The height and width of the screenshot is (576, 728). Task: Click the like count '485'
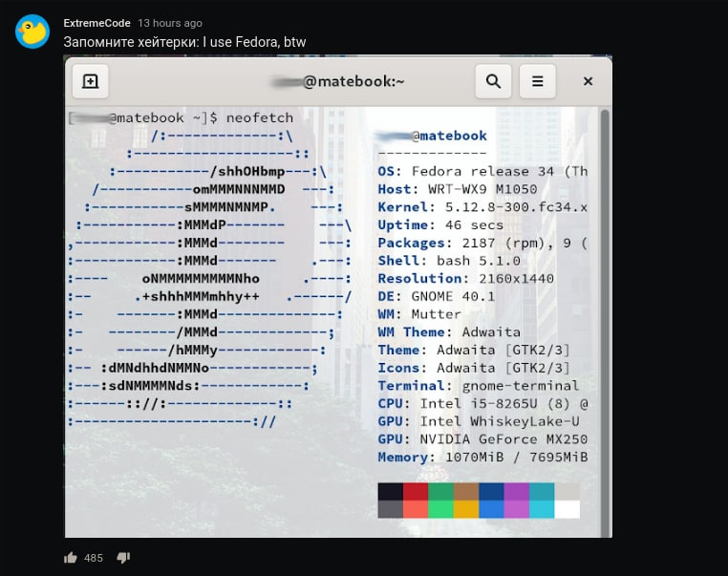(x=94, y=558)
